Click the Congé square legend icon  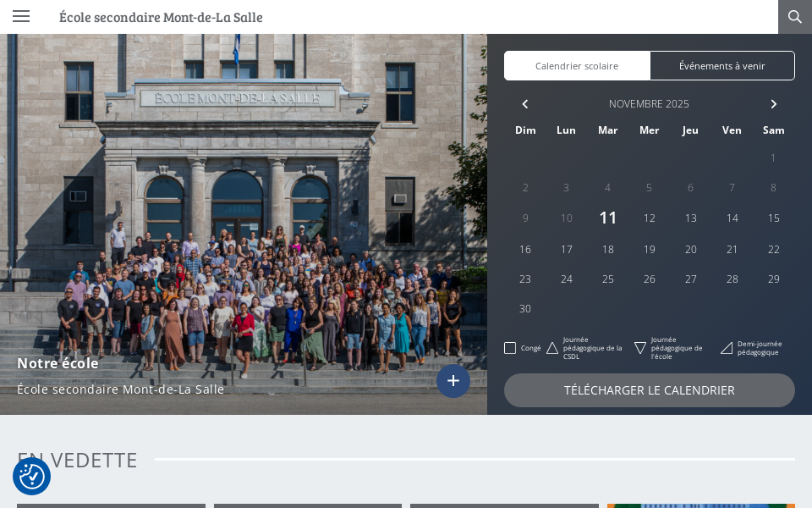tap(510, 348)
